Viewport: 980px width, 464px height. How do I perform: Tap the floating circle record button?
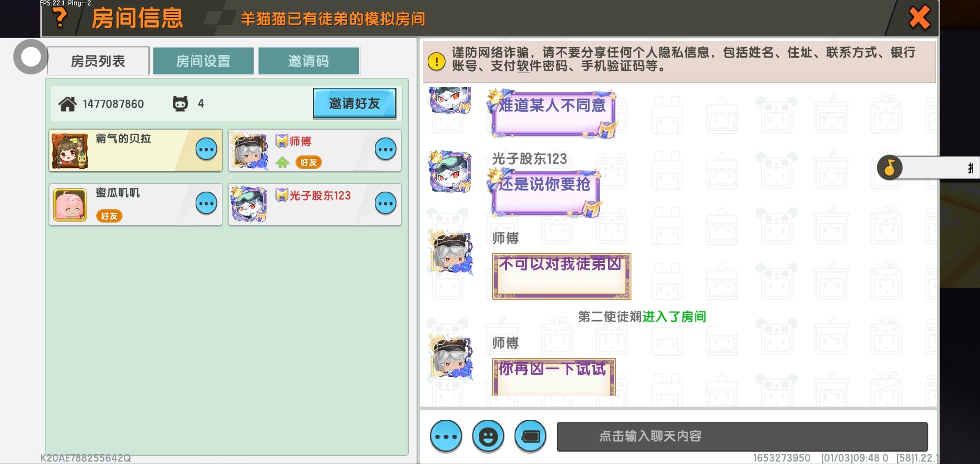(31, 57)
